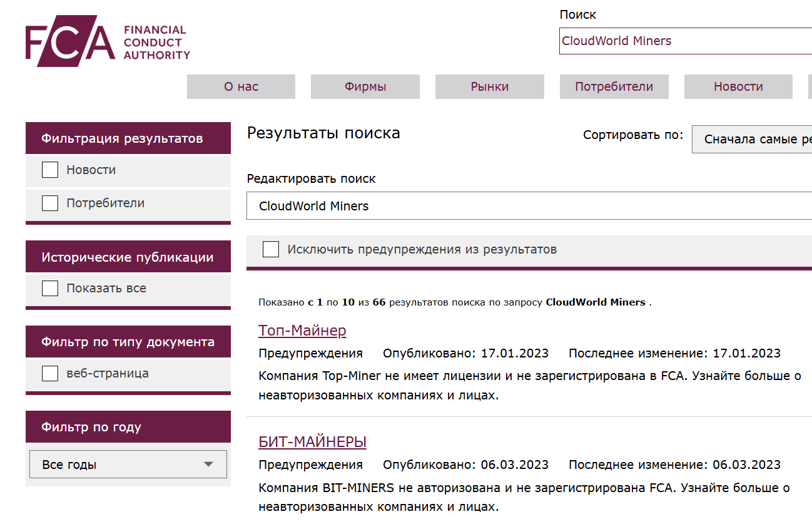
Task: Open the "О нас" menu item
Action: tap(241, 86)
